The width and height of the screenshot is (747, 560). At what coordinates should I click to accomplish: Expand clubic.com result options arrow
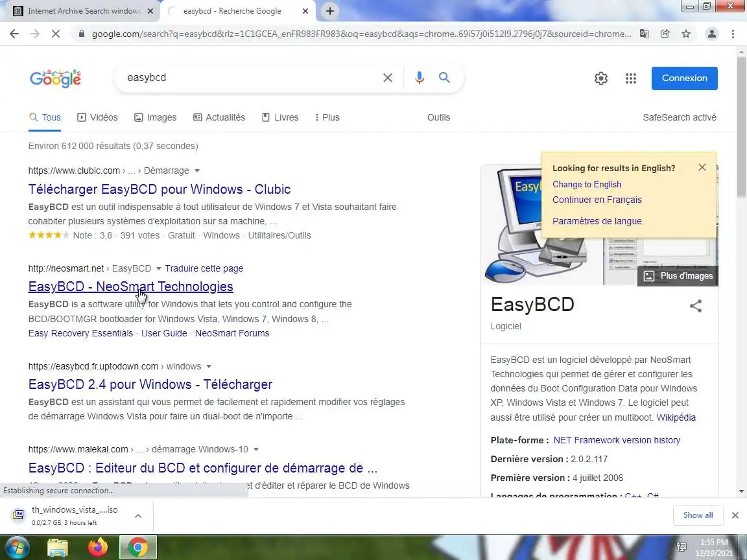pos(197,171)
